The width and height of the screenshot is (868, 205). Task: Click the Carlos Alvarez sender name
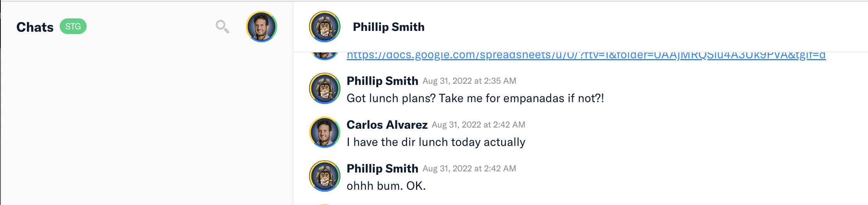[387, 125]
